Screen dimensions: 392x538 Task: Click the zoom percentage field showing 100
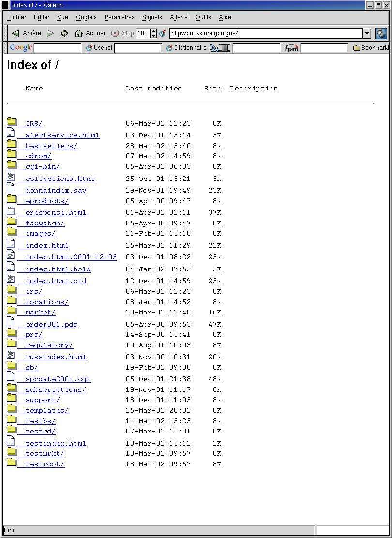click(x=143, y=33)
